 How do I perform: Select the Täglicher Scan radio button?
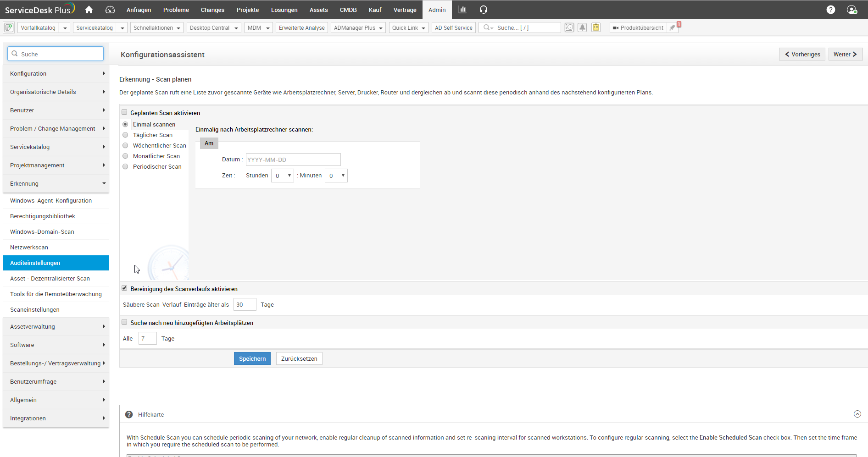(125, 135)
